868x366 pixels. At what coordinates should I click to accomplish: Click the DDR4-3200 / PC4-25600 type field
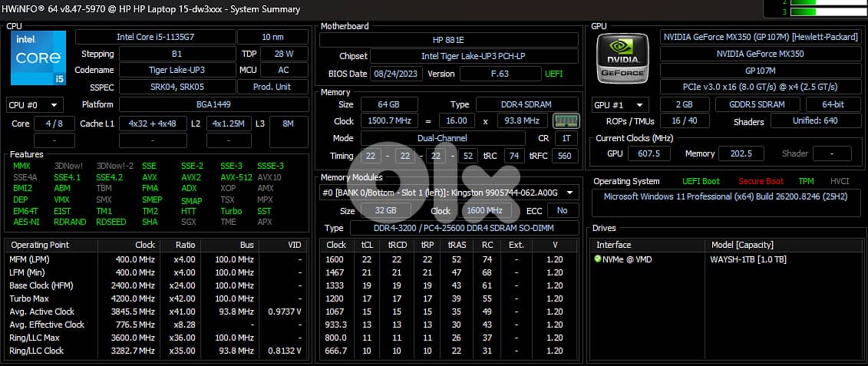(466, 228)
